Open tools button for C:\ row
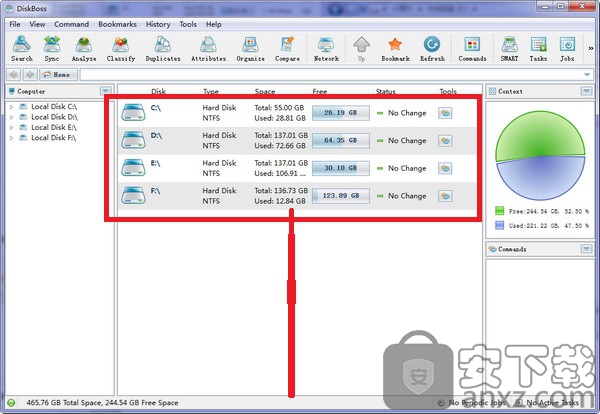 (445, 113)
